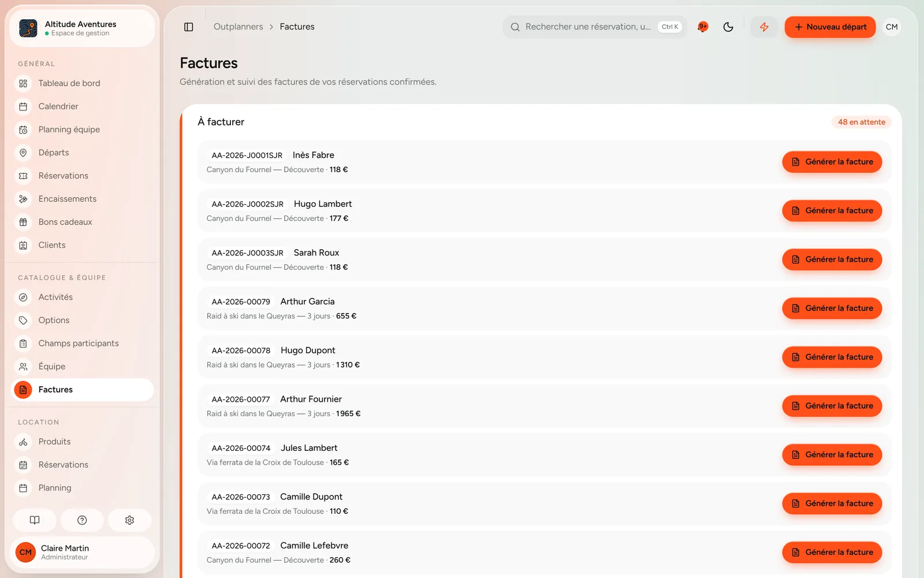Open the CM user avatar in header
This screenshot has height=578, width=924.
pos(892,27)
